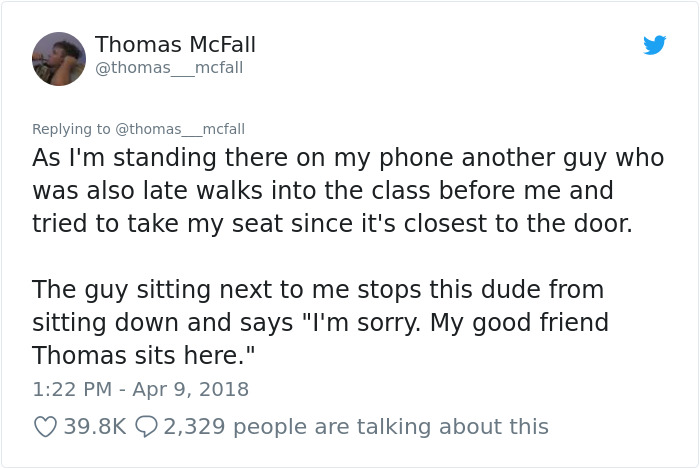This screenshot has height=469, width=700.
Task: Open Thomas McFall's profile avatar
Action: [59, 58]
